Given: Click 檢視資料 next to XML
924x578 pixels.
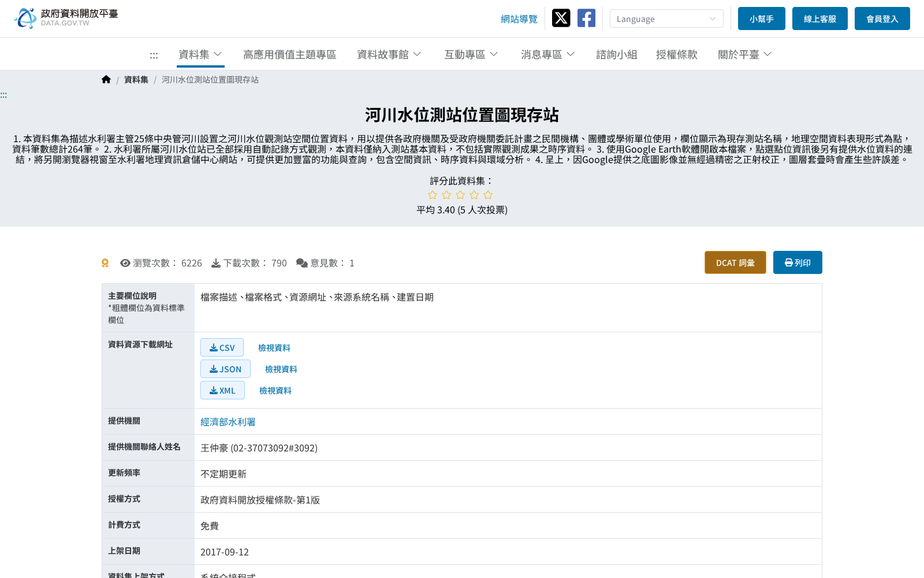Looking at the screenshot, I should [x=275, y=391].
